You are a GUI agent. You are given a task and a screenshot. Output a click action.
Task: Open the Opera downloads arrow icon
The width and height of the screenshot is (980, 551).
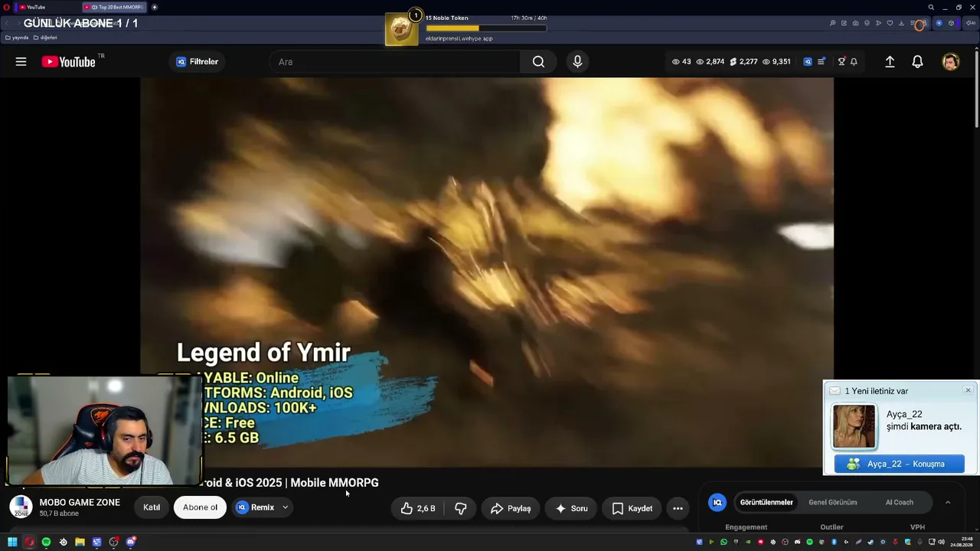pyautogui.click(x=902, y=23)
